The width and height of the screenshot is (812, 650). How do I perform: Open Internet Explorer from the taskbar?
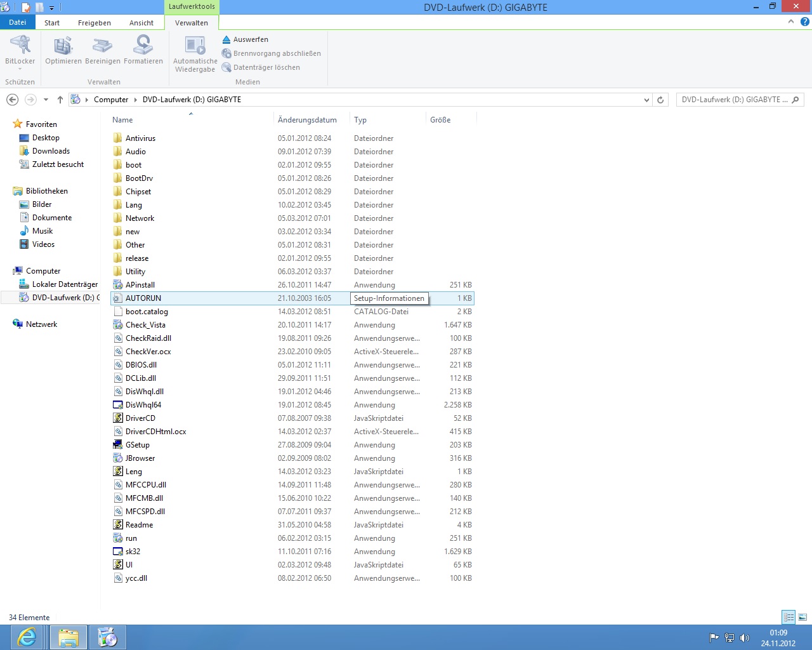click(27, 637)
